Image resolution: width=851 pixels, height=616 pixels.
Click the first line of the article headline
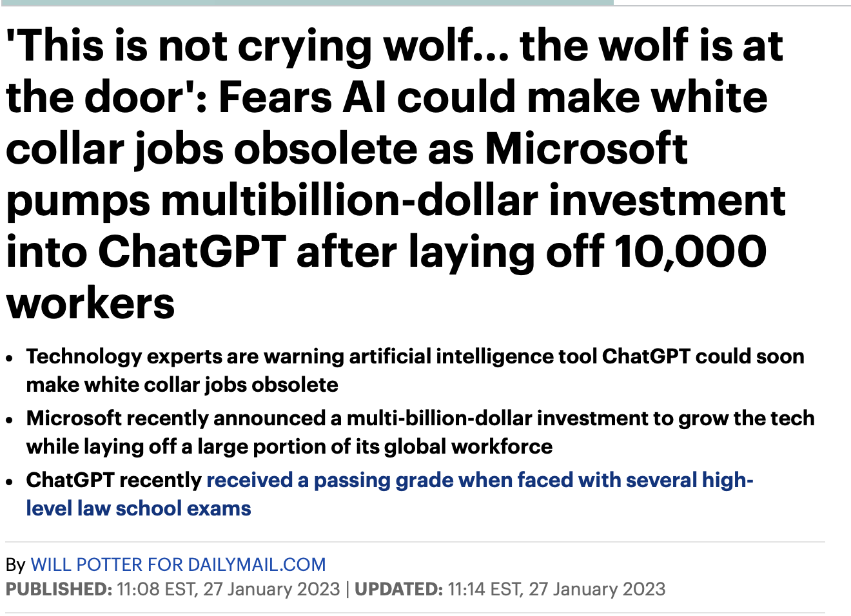pyautogui.click(x=393, y=46)
